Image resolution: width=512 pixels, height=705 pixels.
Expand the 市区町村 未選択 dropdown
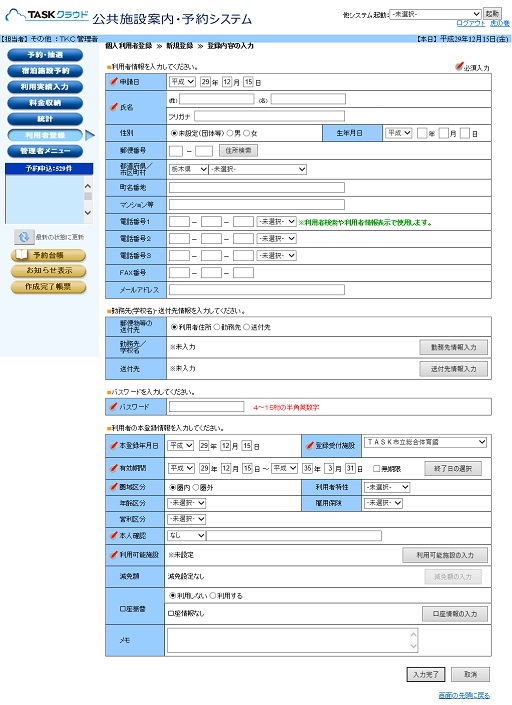click(258, 170)
